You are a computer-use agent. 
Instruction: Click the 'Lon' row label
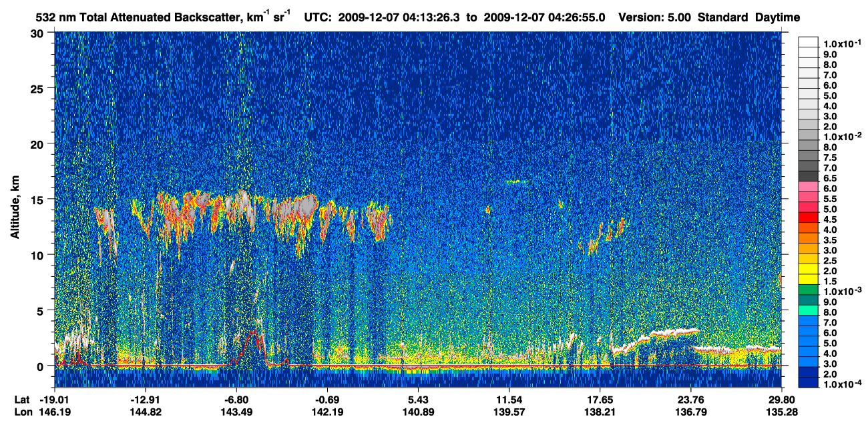22,412
